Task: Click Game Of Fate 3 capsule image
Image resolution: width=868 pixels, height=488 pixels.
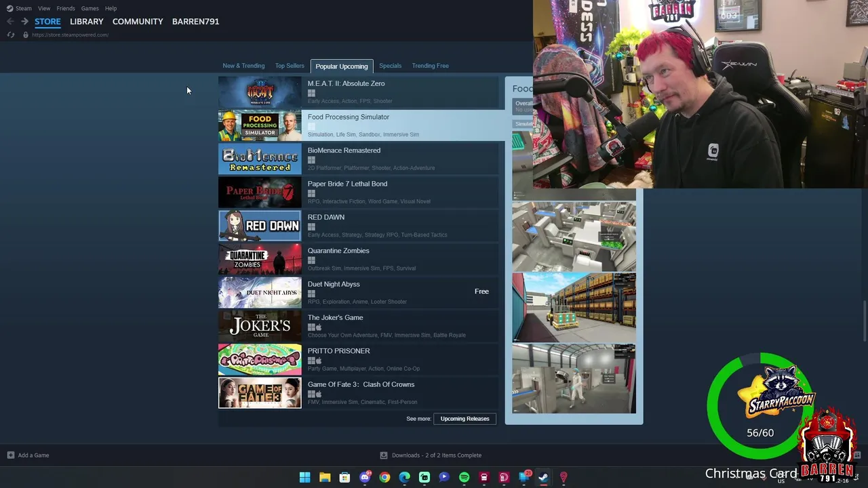Action: 260,393
